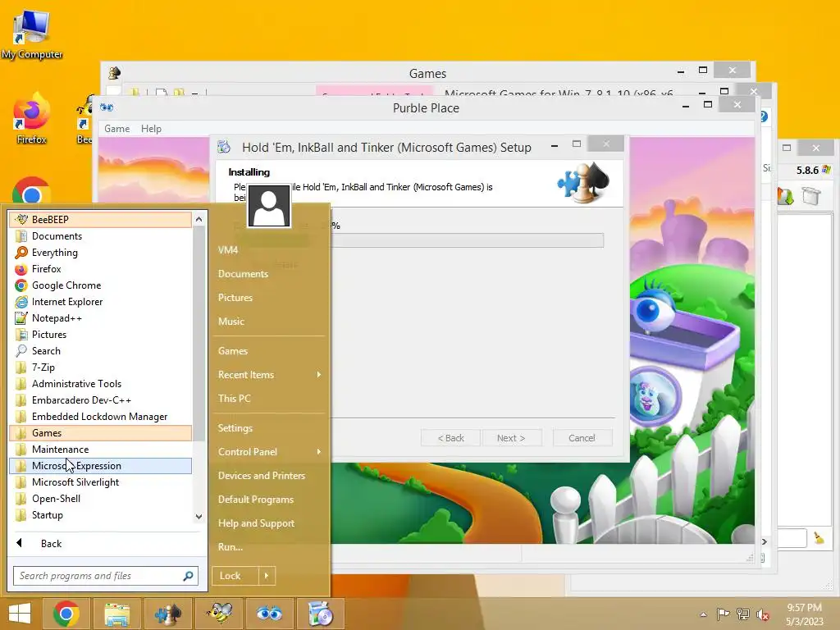Switch to Purble Place taskbar icon
Image resolution: width=840 pixels, height=630 pixels.
269,614
